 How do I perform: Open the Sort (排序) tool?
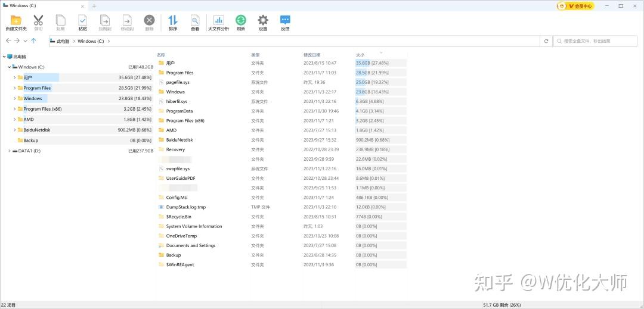click(x=173, y=23)
